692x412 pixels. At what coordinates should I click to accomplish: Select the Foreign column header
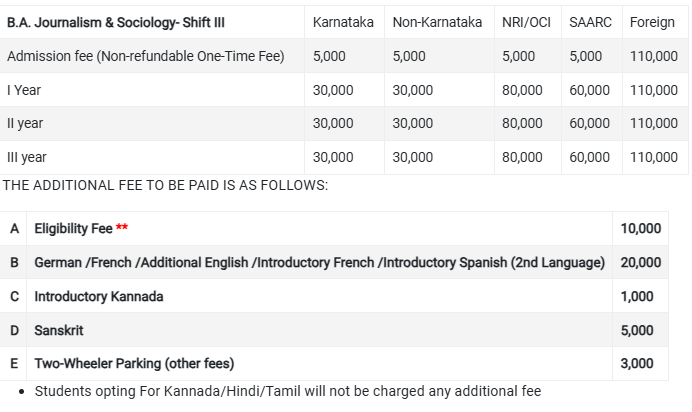653,22
